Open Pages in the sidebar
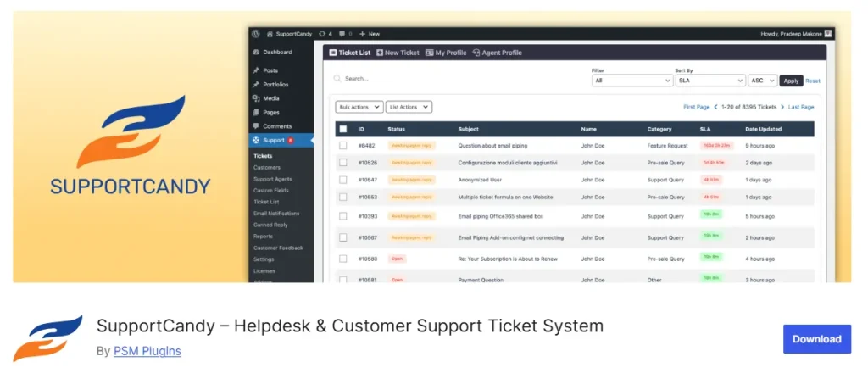The image size is (868, 373). 266,113
